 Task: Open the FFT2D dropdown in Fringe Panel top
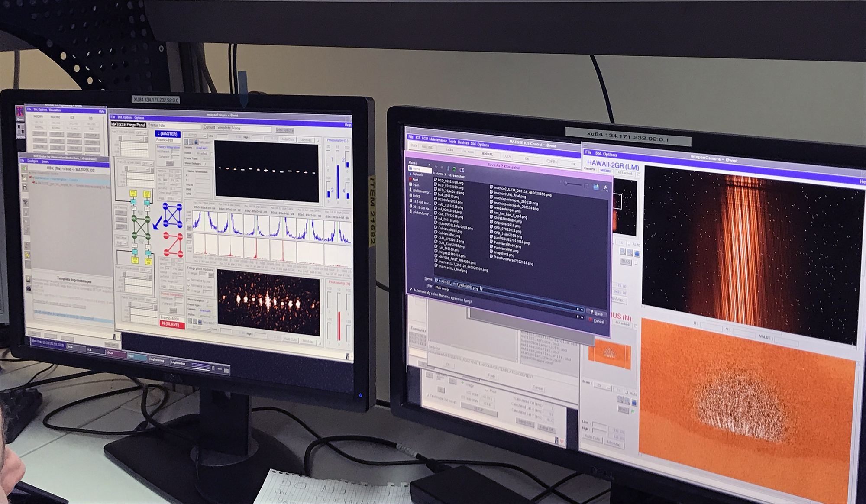(x=195, y=136)
